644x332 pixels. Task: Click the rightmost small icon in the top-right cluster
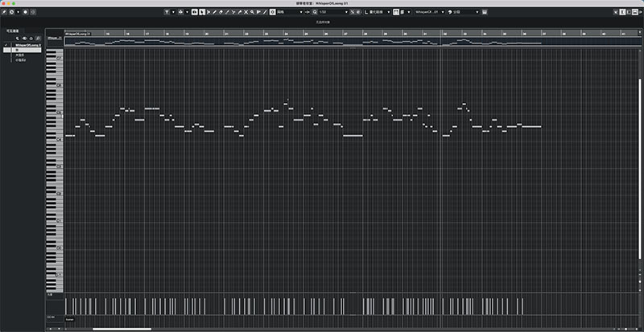(x=641, y=12)
